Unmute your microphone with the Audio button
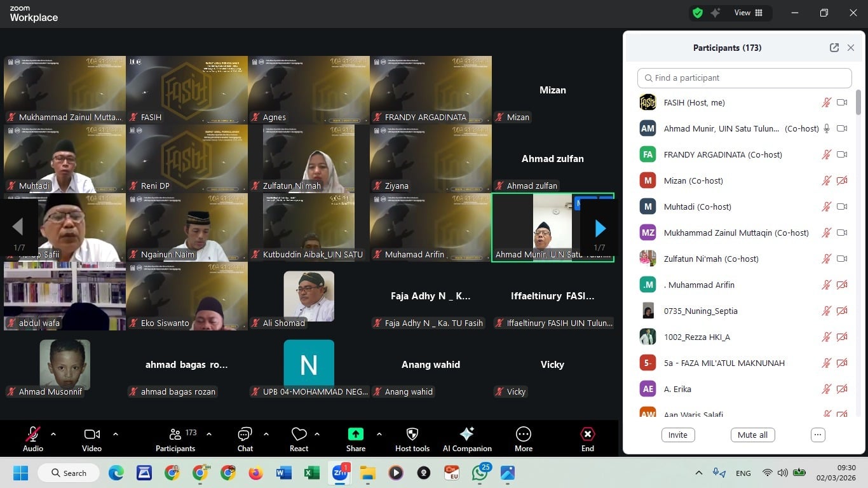This screenshot has height=488, width=868. click(x=33, y=439)
